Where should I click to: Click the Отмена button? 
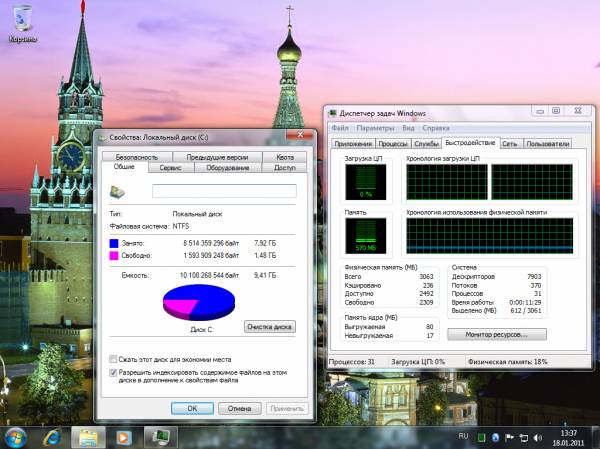[240, 408]
